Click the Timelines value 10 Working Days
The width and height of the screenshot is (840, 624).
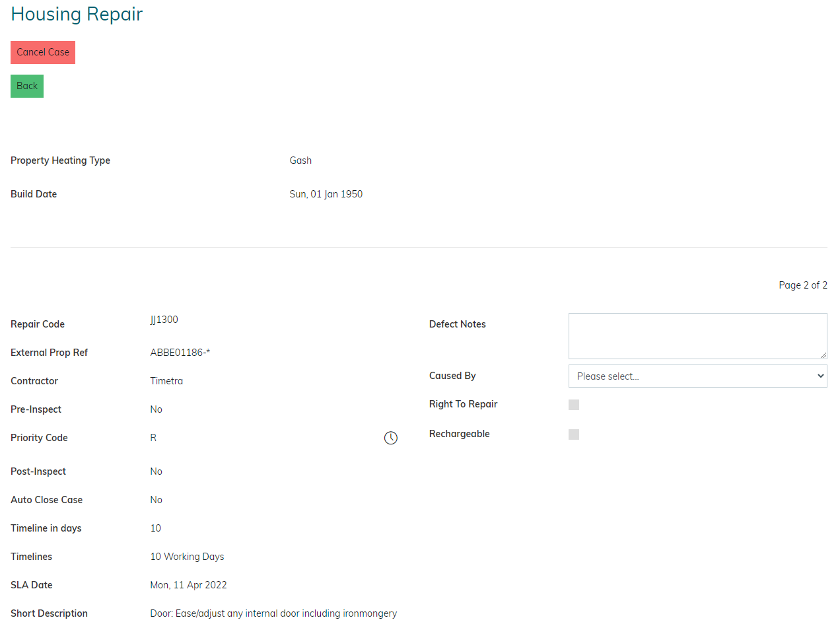click(187, 557)
